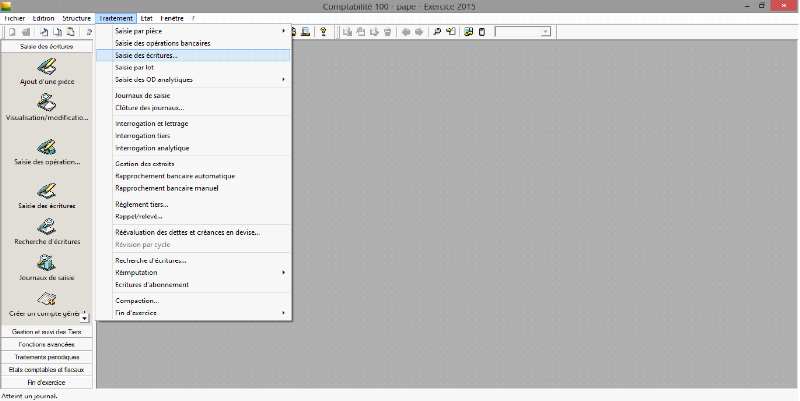Click the magnifier search toolbar icon
This screenshot has height=401, width=800.
[x=437, y=32]
